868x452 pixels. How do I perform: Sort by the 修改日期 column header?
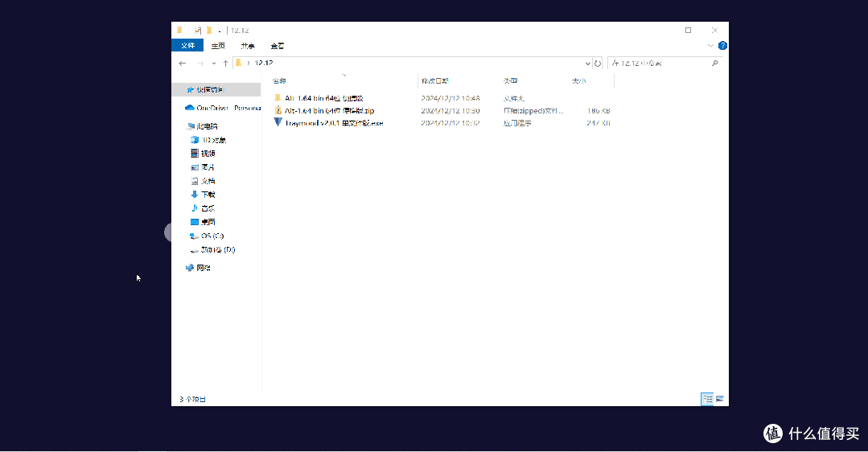point(434,80)
